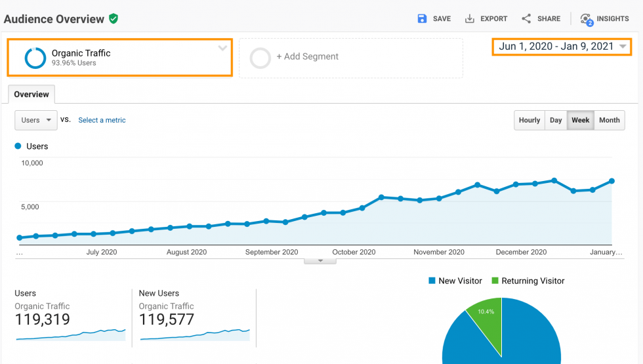Image resolution: width=643 pixels, height=364 pixels.
Task: Switch chart to Day granularity
Action: [556, 120]
